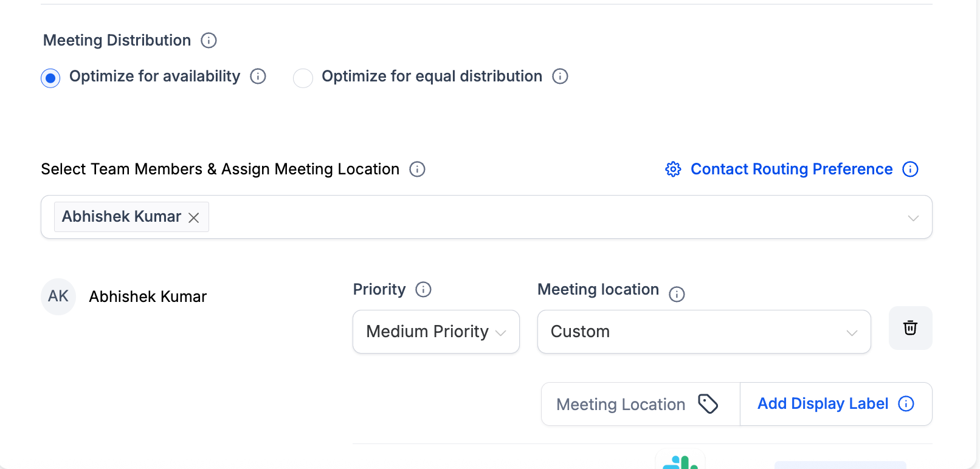Image resolution: width=980 pixels, height=469 pixels.
Task: Select Optimize for equal distribution radio button
Action: click(303, 78)
